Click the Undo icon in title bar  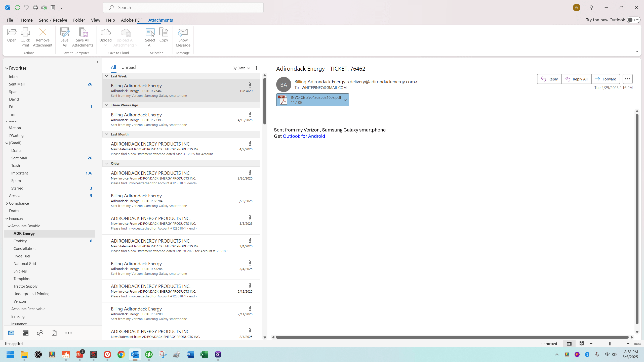(x=26, y=8)
